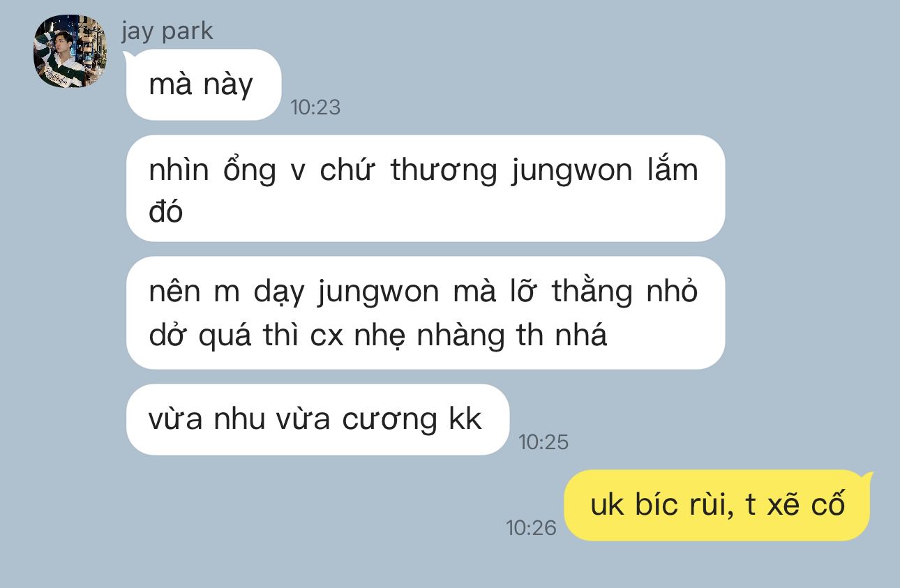Tap the 10:23 timestamp
This screenshot has height=588, width=900.
(315, 107)
